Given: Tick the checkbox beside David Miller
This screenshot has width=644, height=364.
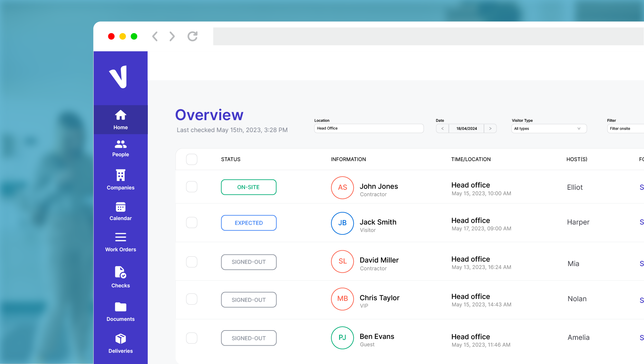Looking at the screenshot, I should click(192, 262).
